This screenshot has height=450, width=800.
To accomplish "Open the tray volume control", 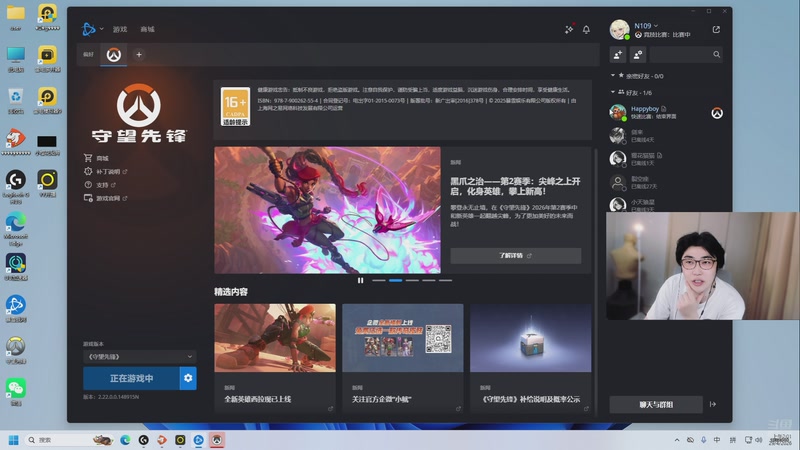I will pyautogui.click(x=759, y=440).
